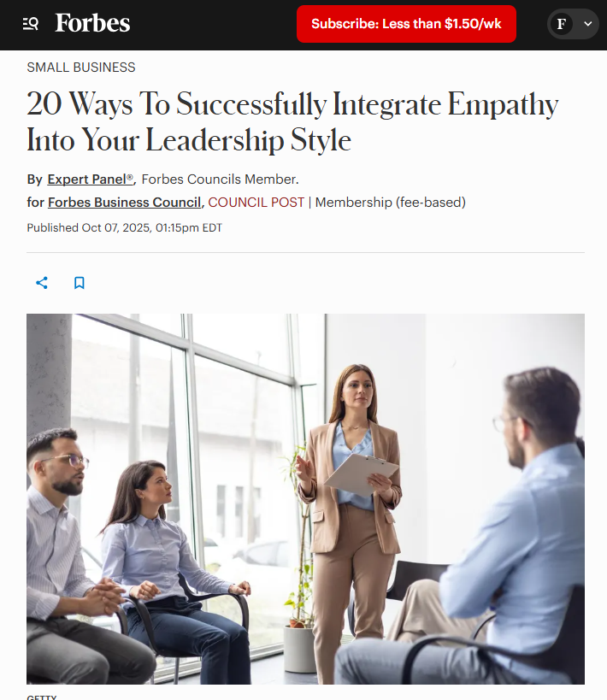The width and height of the screenshot is (607, 700).
Task: Expand the account dropdown chevron
Action: click(x=588, y=24)
